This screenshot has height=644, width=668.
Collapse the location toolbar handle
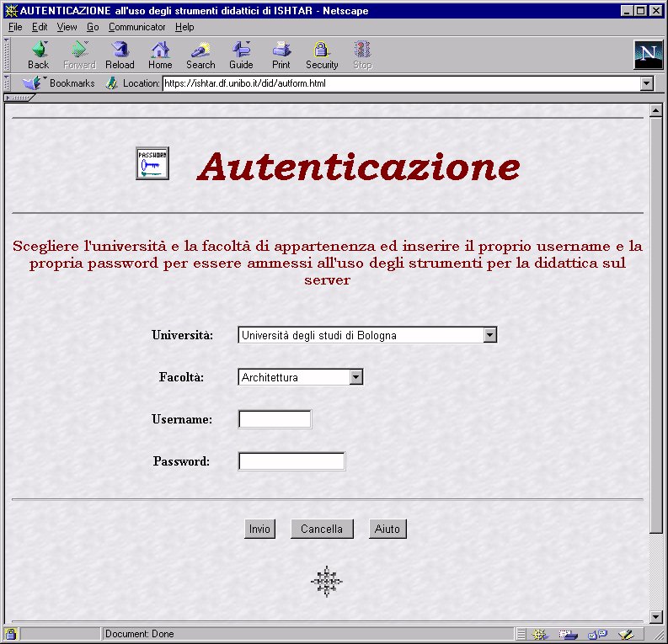point(7,83)
